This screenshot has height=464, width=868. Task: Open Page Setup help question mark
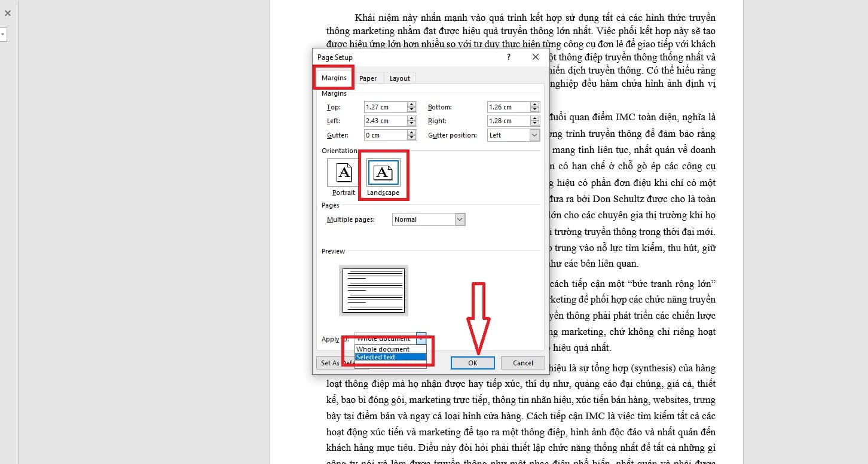pos(509,57)
